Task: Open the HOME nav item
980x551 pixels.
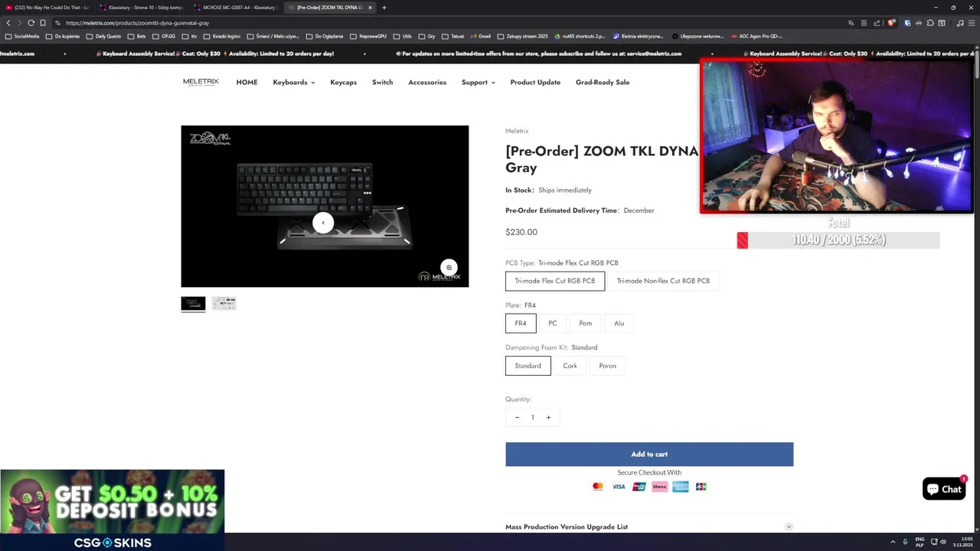Action: 247,82
